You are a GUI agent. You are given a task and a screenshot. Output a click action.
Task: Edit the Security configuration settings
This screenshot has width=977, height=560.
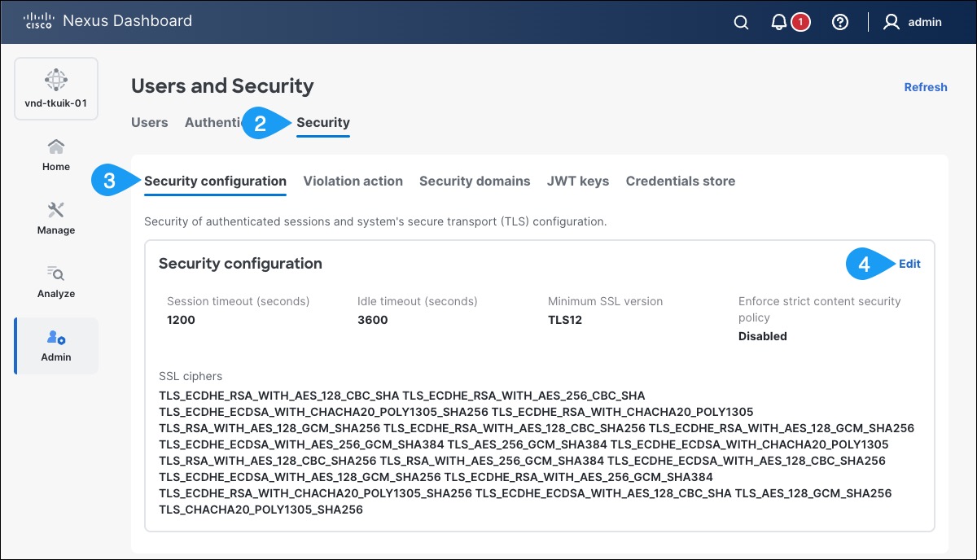(910, 264)
